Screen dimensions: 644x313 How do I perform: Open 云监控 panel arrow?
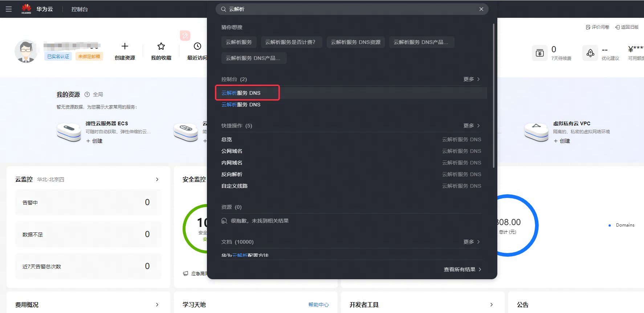[157, 179]
